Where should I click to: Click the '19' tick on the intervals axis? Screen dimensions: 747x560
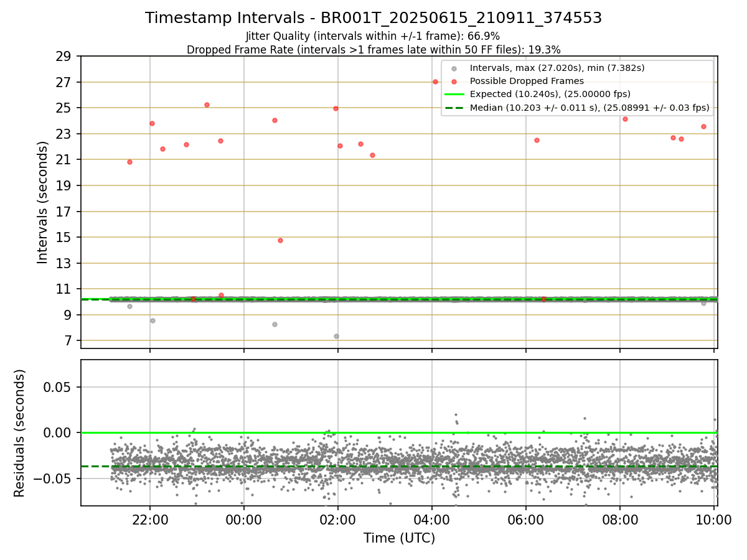point(65,185)
